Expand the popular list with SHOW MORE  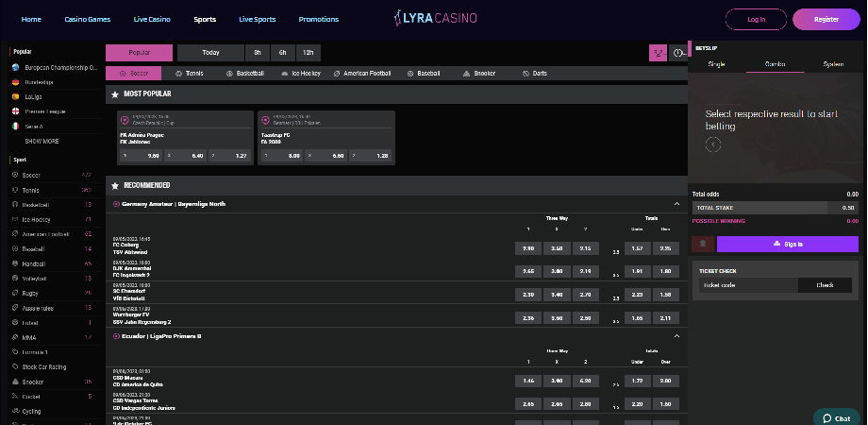[x=42, y=141]
